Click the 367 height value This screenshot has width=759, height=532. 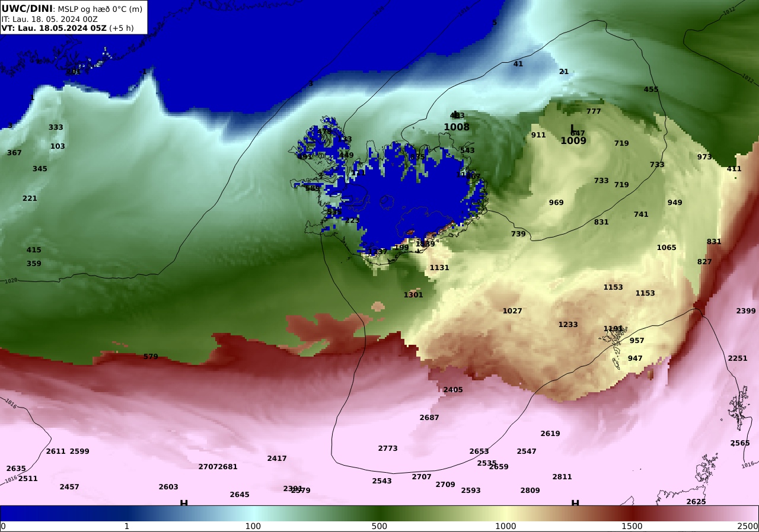coord(14,153)
